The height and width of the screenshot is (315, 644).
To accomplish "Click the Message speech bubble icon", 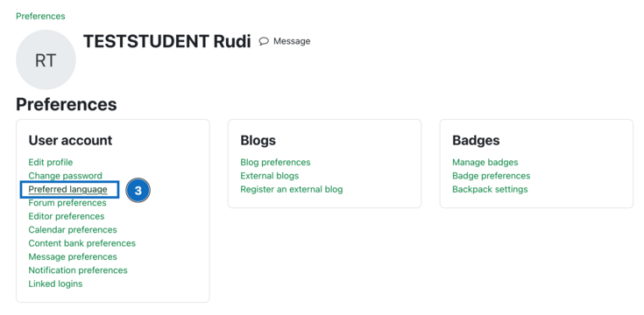I will [264, 41].
